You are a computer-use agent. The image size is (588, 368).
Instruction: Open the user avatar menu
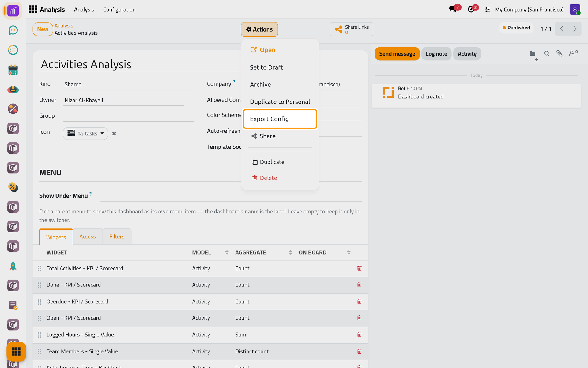click(575, 10)
